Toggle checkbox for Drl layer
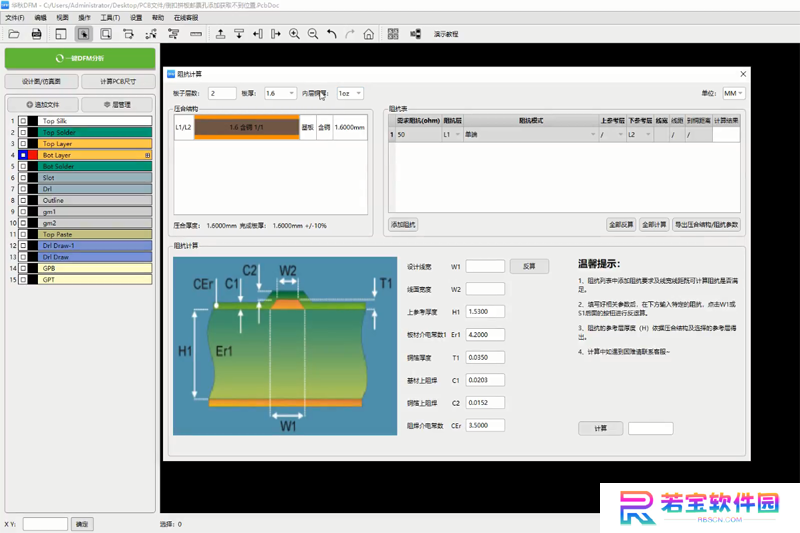The height and width of the screenshot is (533, 800). point(23,189)
